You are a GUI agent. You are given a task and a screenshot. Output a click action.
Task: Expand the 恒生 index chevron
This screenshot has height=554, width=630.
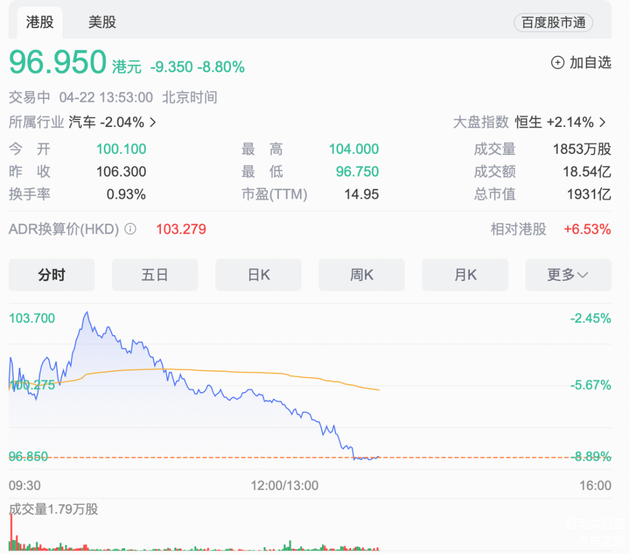coord(603,122)
